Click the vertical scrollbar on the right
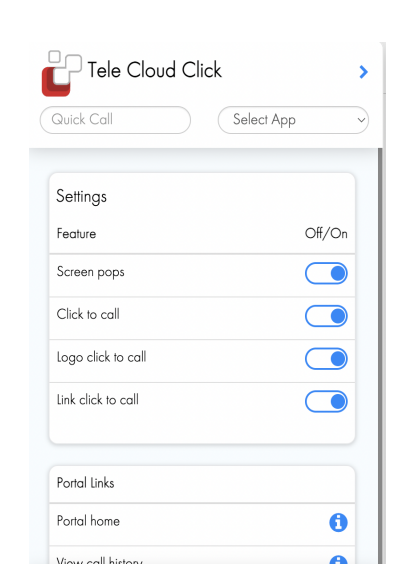The image size is (417, 582). [380, 356]
